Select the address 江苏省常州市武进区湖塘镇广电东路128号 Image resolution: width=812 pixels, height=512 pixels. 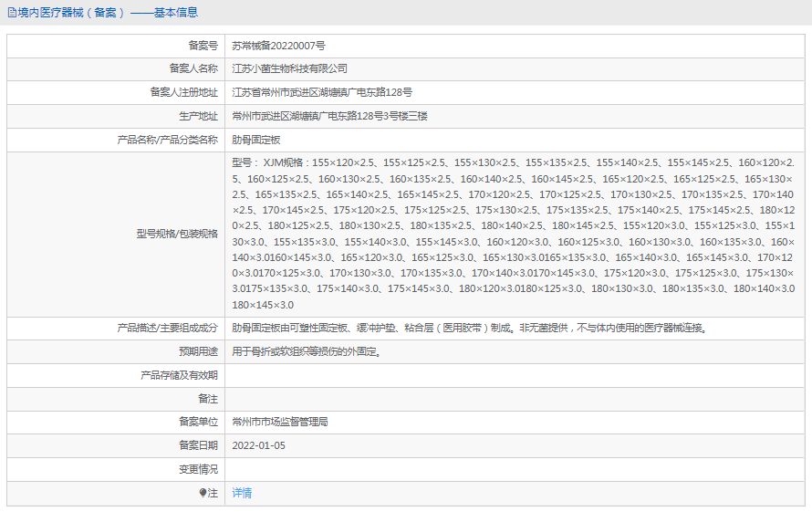[322, 92]
